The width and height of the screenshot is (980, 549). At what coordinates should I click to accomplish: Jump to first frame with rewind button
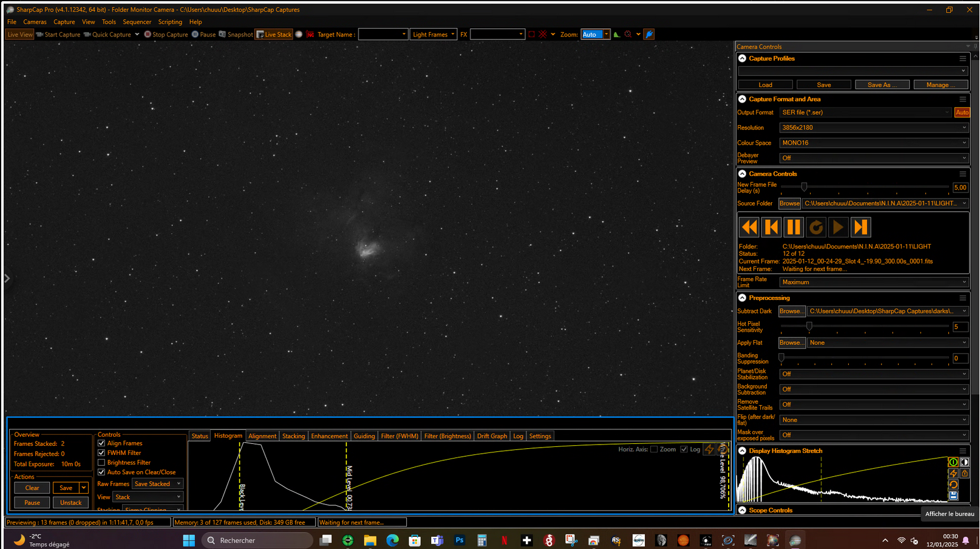pos(749,227)
